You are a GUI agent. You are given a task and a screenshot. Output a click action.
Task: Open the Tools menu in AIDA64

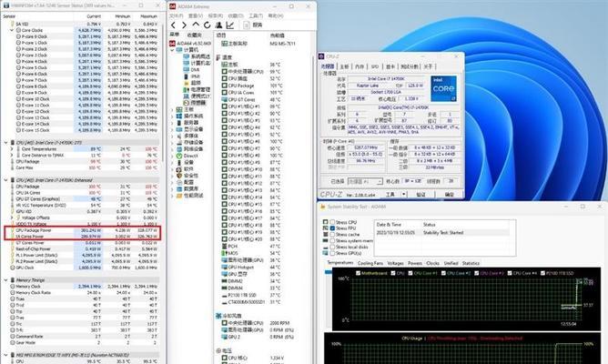tap(256, 15)
